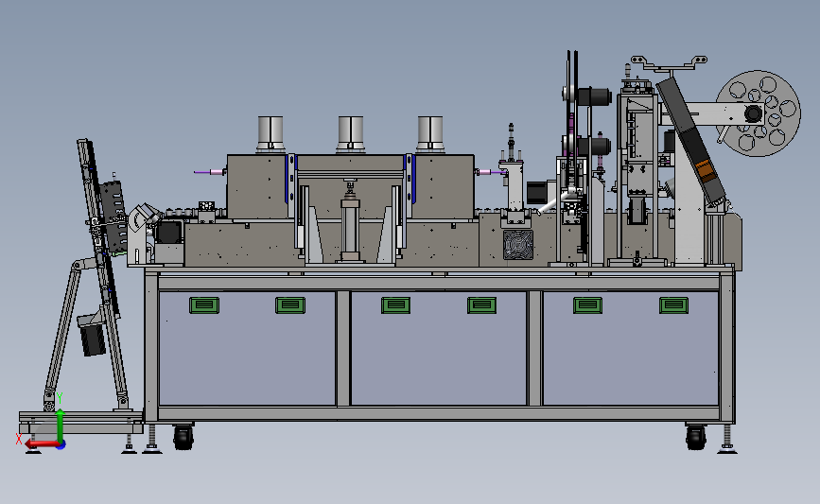Select the lower black motor beside the belt pulley
This screenshot has height=504, width=820.
point(594,146)
